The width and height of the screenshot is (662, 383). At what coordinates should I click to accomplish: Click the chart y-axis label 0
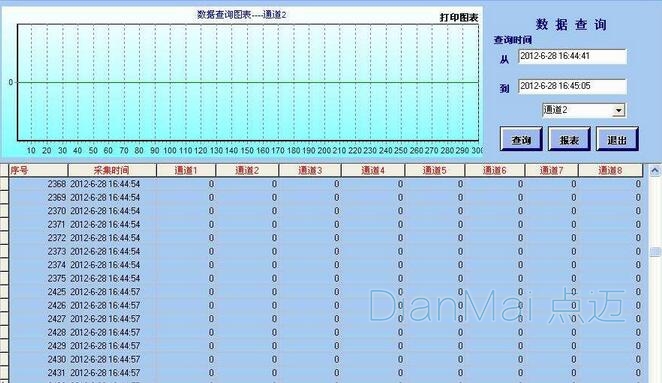pyautogui.click(x=11, y=82)
